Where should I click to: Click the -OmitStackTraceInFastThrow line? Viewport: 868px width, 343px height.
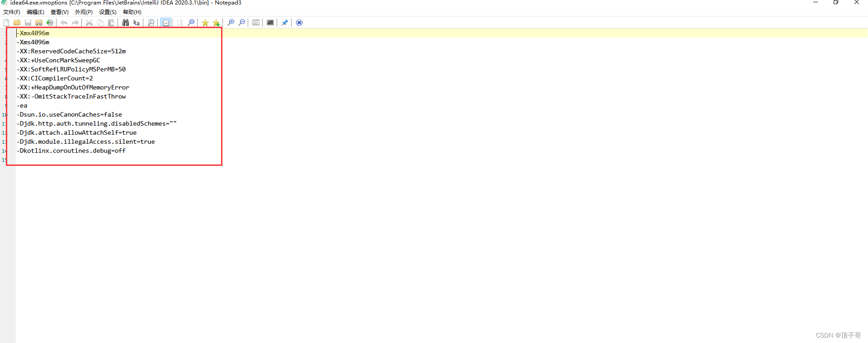pos(71,96)
